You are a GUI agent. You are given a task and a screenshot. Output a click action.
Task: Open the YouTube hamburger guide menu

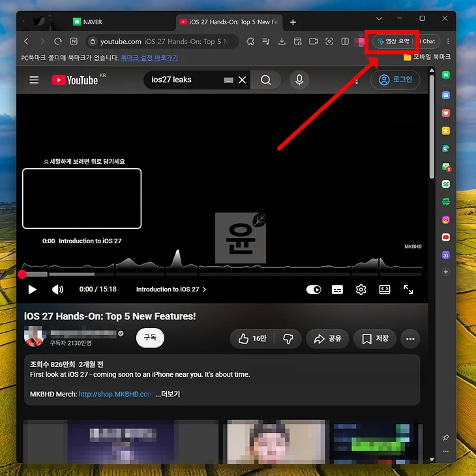pyautogui.click(x=34, y=80)
